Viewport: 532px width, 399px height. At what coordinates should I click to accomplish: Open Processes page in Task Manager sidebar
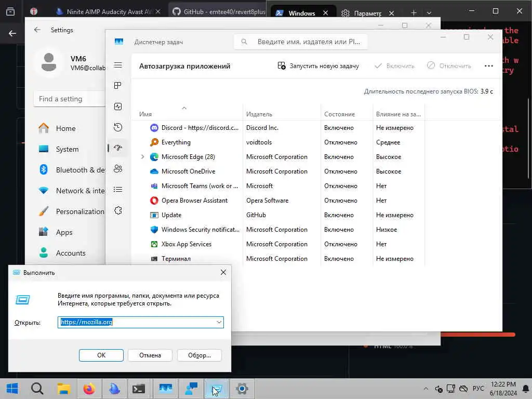point(118,86)
